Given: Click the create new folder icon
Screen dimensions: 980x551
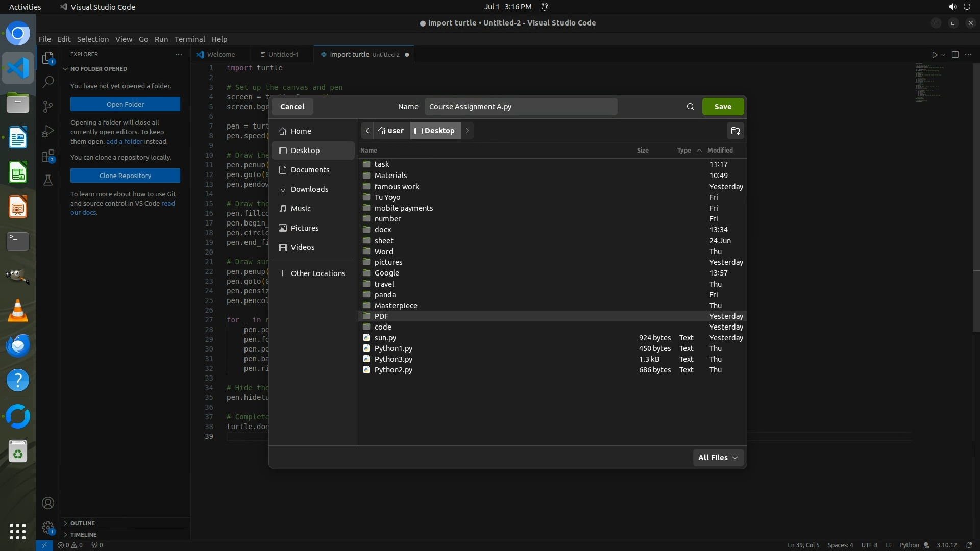Looking at the screenshot, I should pos(735,131).
